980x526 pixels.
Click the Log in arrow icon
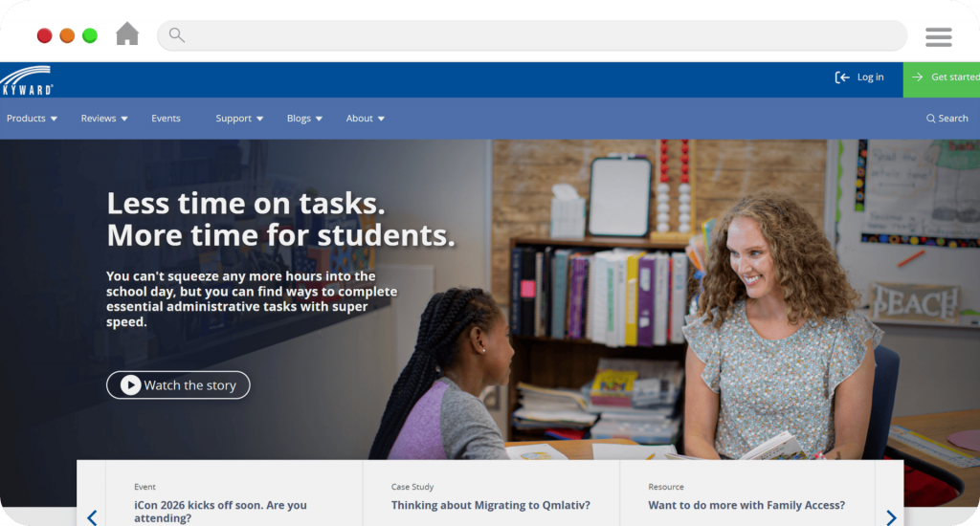[x=842, y=77]
